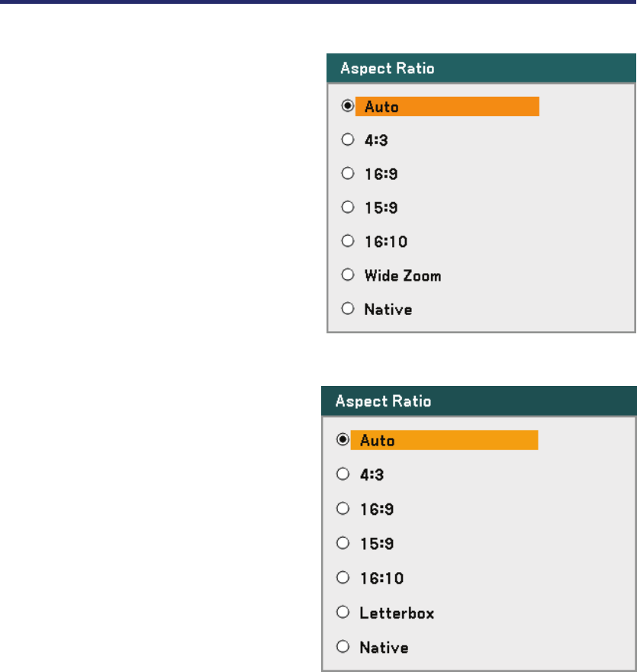The width and height of the screenshot is (637, 672).
Task: Select the Wide Zoom radio button
Action: tap(348, 275)
